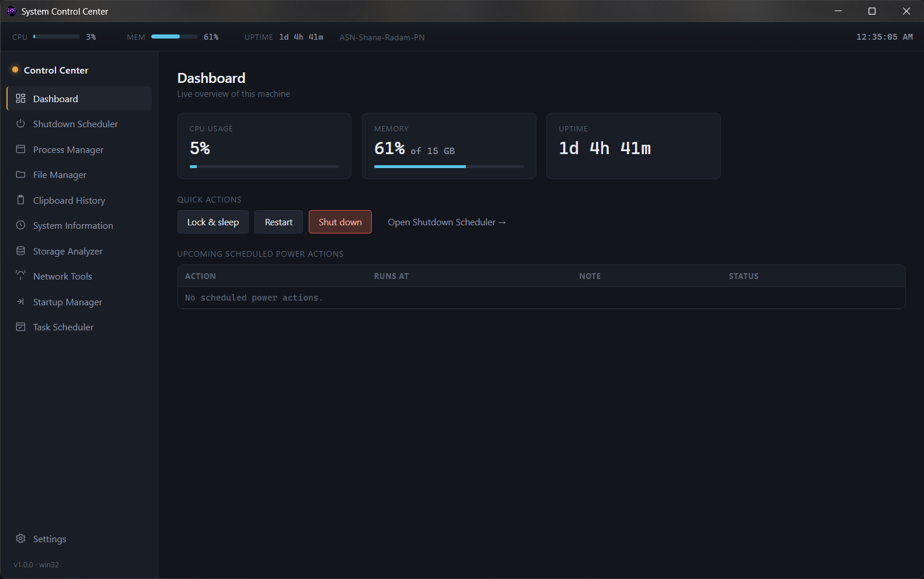Follow the Open Shutdown Scheduler link
Screen dimensions: 924x579
pos(447,222)
